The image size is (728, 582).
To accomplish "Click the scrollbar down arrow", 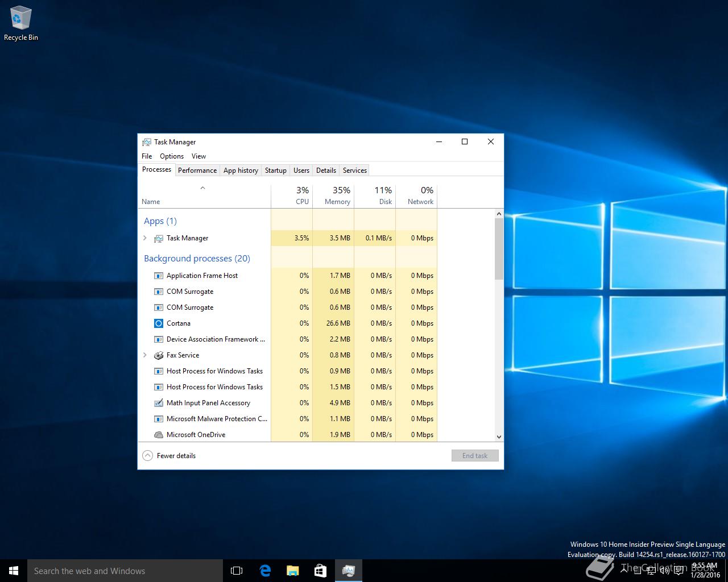I will [499, 437].
